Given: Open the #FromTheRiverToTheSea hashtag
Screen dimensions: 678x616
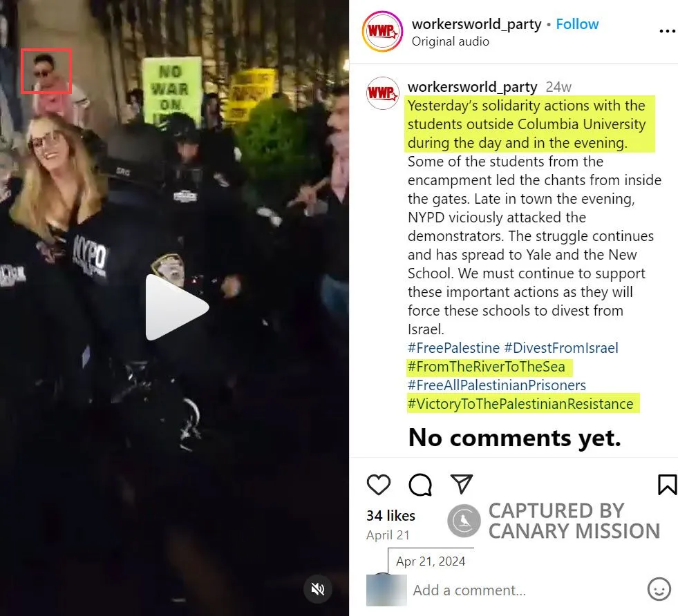Looking at the screenshot, I should [x=487, y=367].
